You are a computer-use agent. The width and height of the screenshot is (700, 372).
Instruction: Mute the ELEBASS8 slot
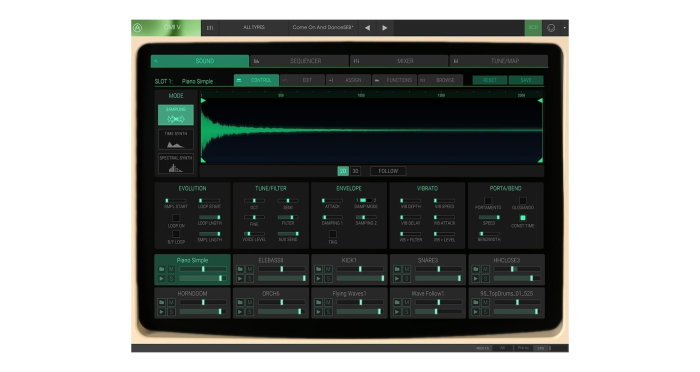coord(250,269)
